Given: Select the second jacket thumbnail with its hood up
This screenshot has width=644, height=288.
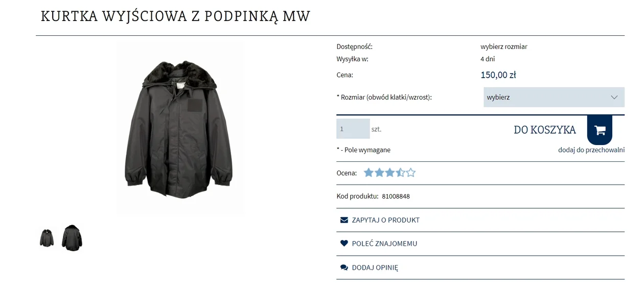Looking at the screenshot, I should pos(72,238).
